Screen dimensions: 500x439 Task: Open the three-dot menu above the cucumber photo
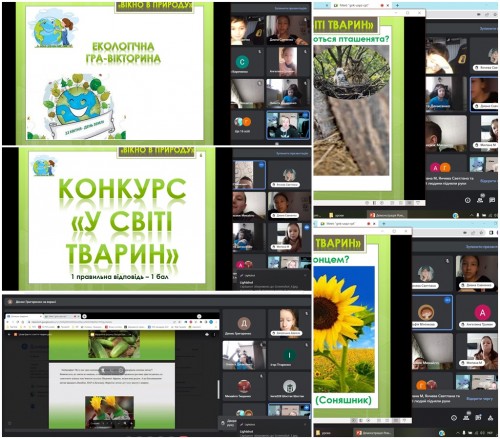click(x=214, y=334)
